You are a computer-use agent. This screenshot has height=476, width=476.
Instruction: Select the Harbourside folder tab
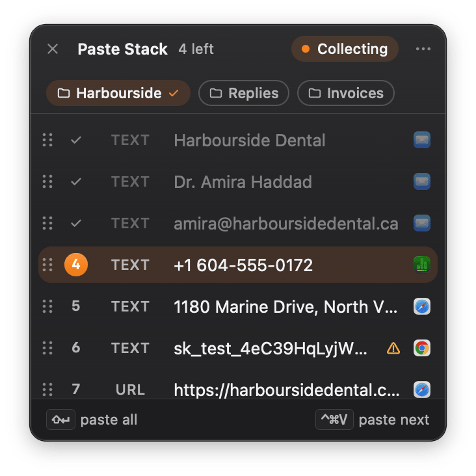click(118, 93)
